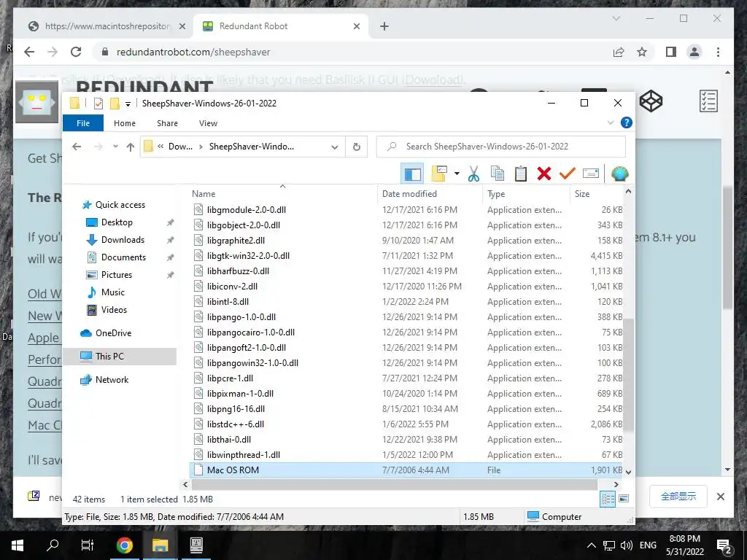The image size is (747, 560).
Task: Select the file libstdc++-6.dll
Action: coord(236,424)
